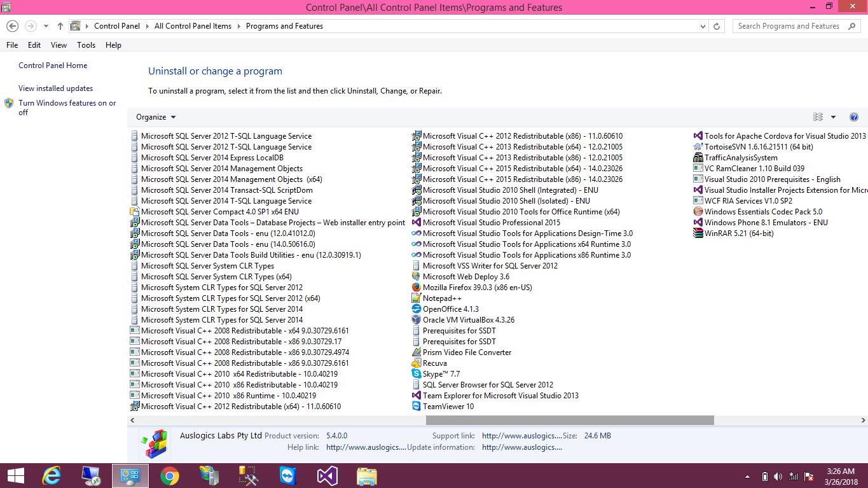Click the network tray icon
This screenshot has height=488, width=868.
pos(794,476)
